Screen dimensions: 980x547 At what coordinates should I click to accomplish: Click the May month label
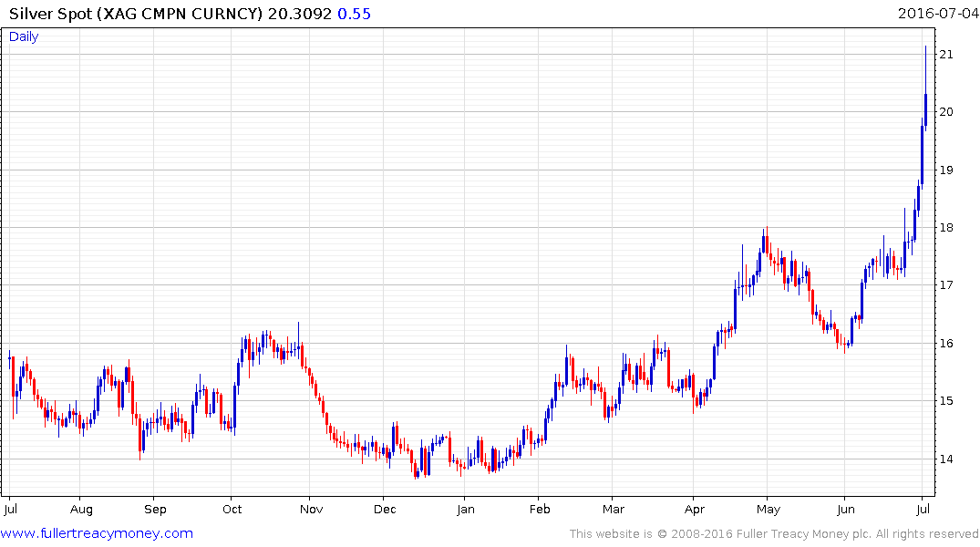coord(769,510)
